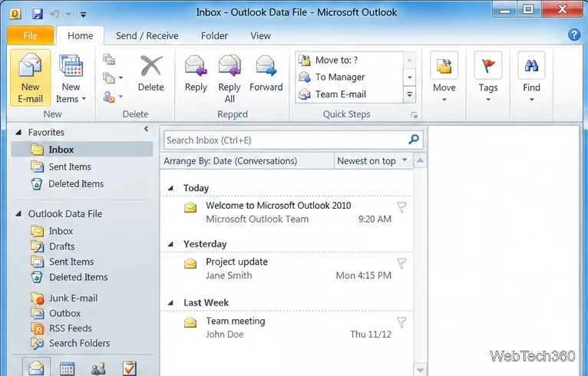Screen dimensions: 588x376
Task: Click the search magnifier icon
Action: (414, 140)
